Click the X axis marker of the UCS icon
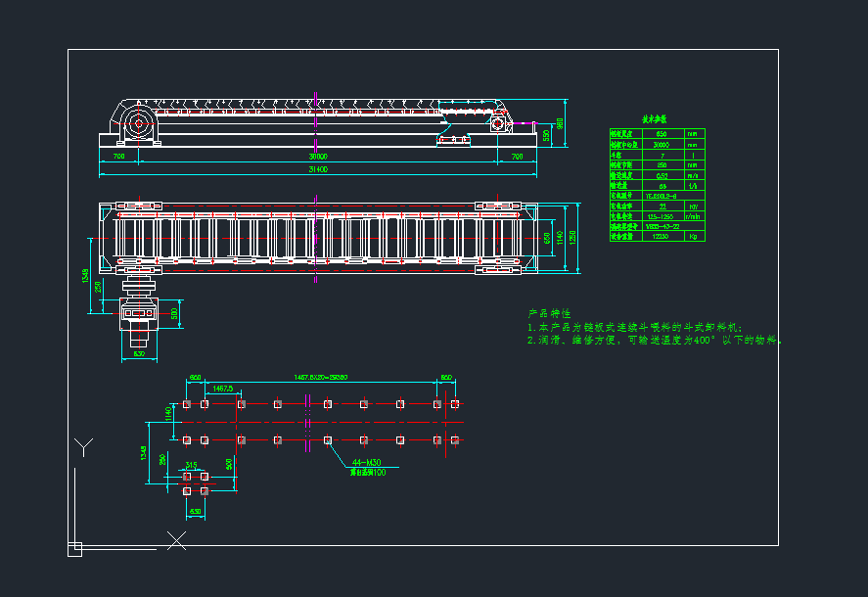 click(176, 540)
